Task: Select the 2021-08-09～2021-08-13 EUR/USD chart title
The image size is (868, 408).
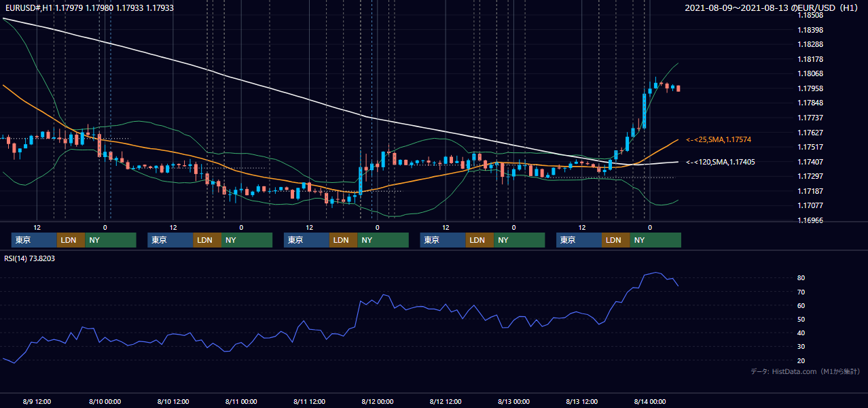Action: pyautogui.click(x=772, y=8)
